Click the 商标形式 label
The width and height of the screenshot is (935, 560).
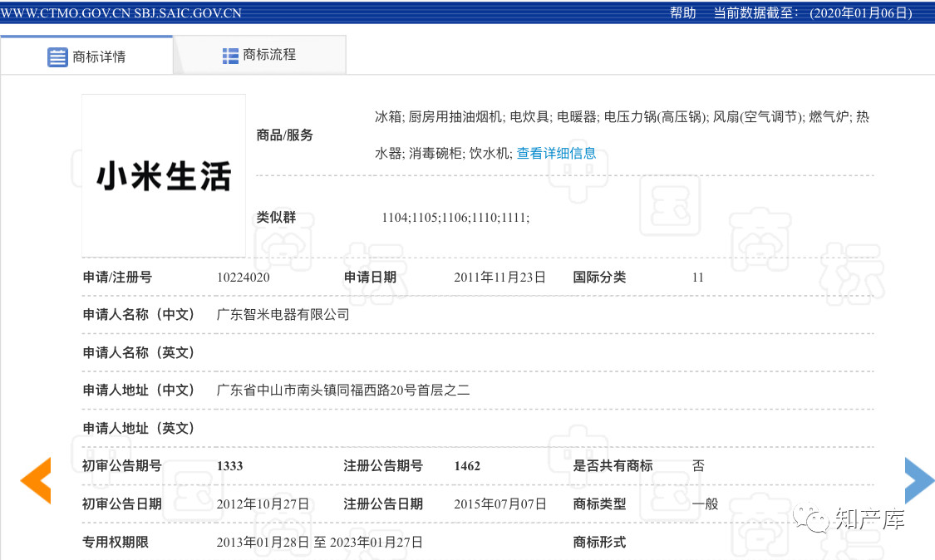[x=599, y=542]
